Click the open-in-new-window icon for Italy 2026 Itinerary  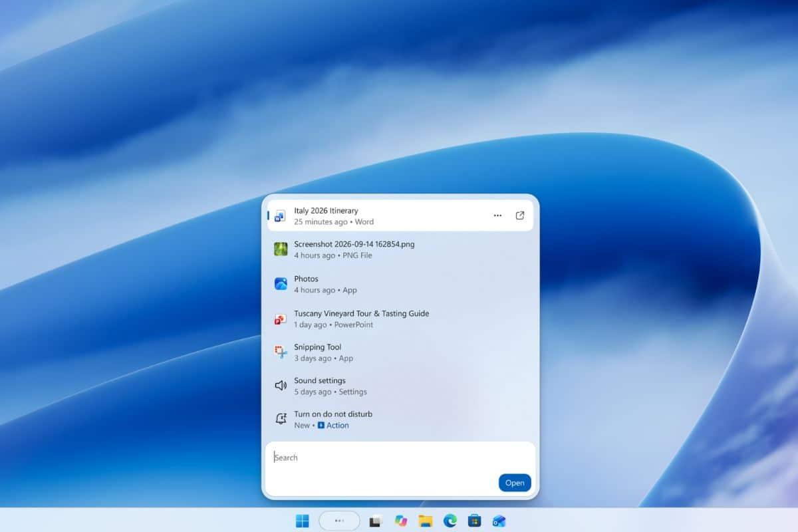tap(520, 215)
